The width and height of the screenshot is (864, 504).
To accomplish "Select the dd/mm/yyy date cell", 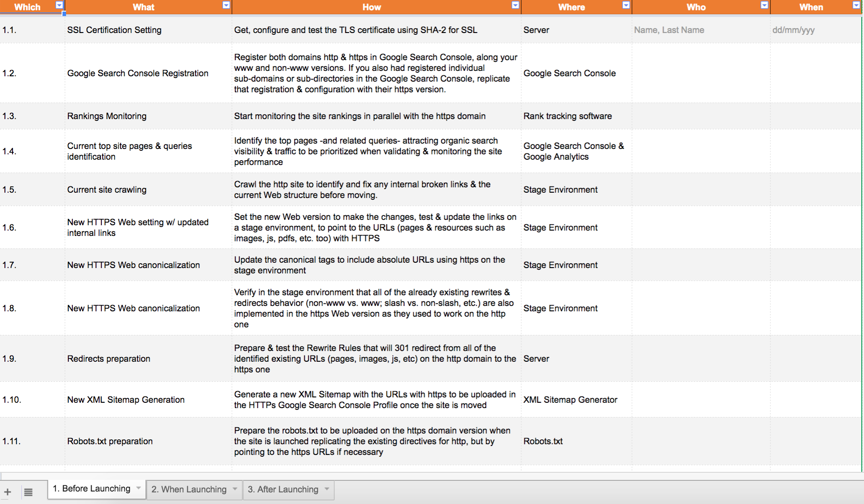I will tap(816, 30).
